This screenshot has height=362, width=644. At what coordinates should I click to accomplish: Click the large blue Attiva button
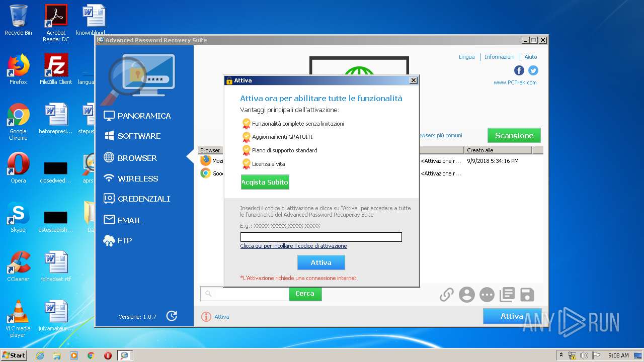pos(512,316)
